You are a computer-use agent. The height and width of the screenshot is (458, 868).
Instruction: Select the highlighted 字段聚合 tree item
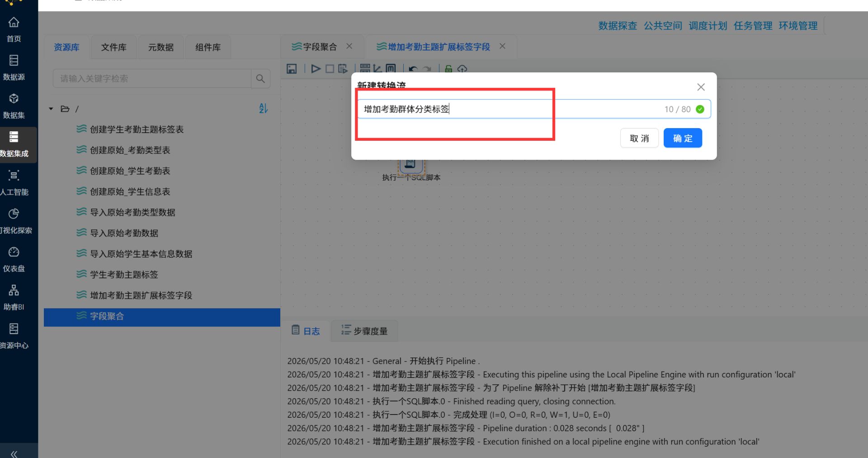pos(162,317)
